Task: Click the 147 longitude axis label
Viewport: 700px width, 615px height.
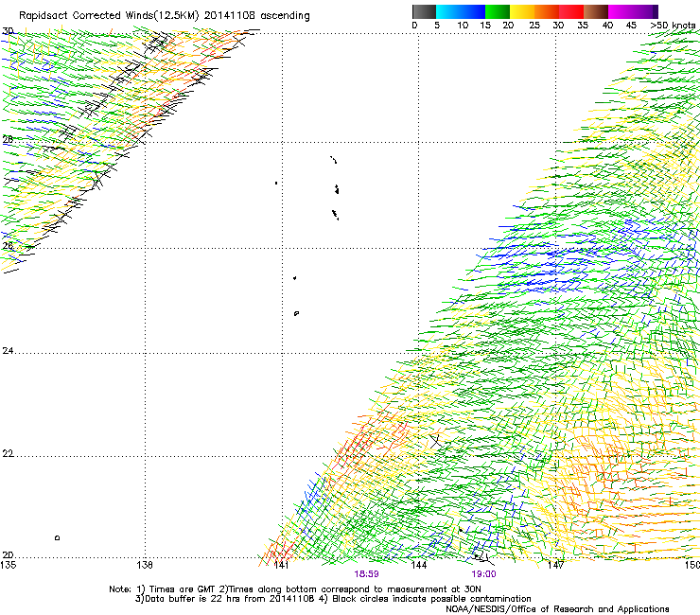Action: (x=555, y=565)
